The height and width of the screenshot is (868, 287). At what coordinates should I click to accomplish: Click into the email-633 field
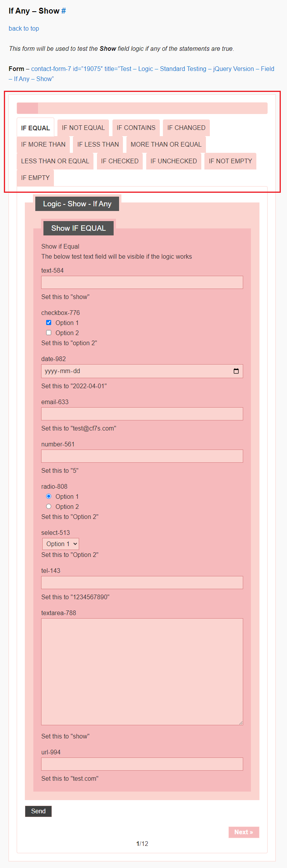point(142,414)
